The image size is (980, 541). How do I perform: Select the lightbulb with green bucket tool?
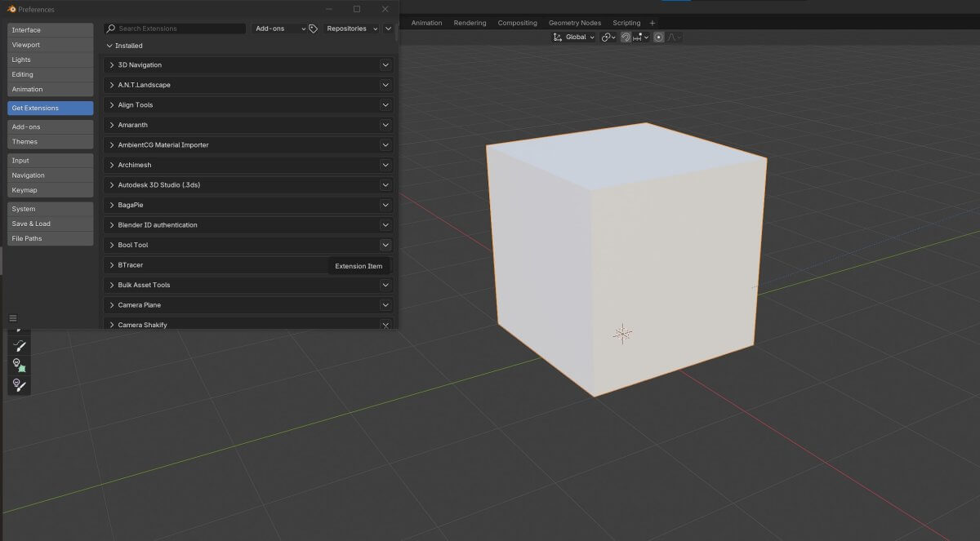tap(19, 365)
